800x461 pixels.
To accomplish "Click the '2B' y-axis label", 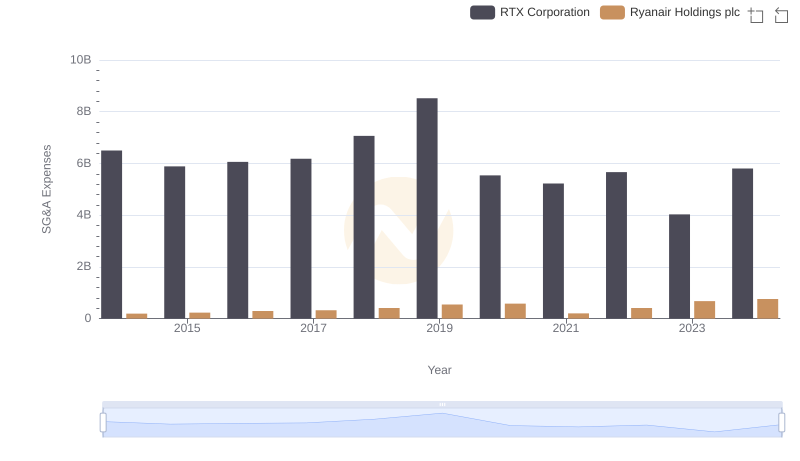I will 84,266.
